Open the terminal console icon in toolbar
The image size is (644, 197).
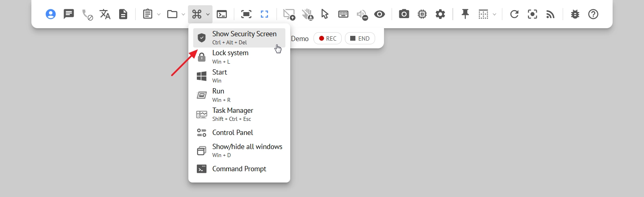click(222, 14)
